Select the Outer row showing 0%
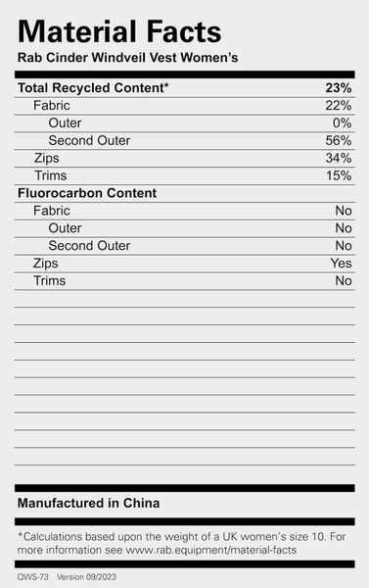The image size is (369, 588). pos(185,123)
